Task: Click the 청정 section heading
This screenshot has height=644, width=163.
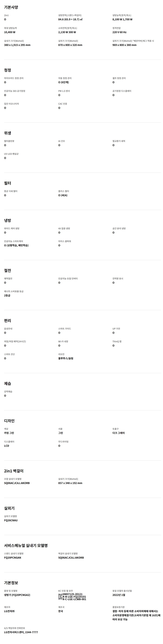Action: pos(7,70)
